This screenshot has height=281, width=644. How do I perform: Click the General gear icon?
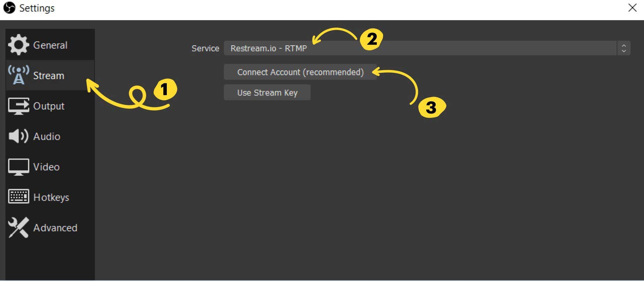[18, 45]
